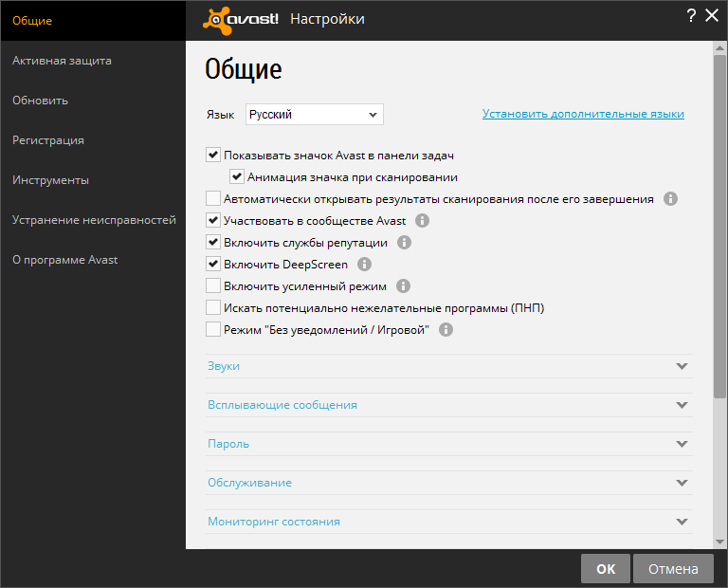Open help via the question mark icon
The width and height of the screenshot is (728, 588).
tap(691, 16)
